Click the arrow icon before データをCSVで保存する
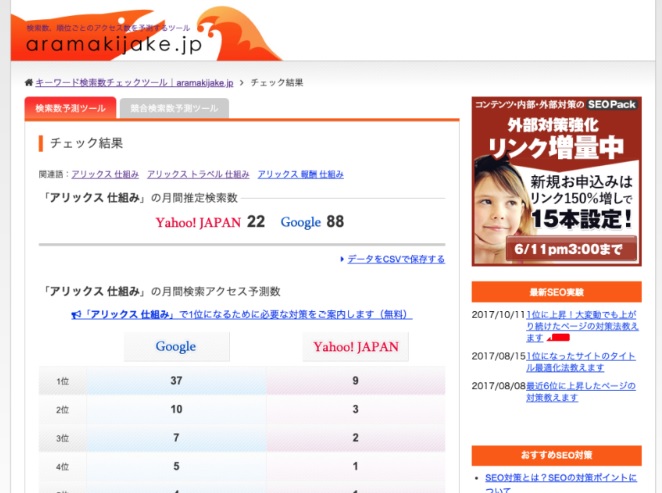This screenshot has width=662, height=493. coord(342,259)
